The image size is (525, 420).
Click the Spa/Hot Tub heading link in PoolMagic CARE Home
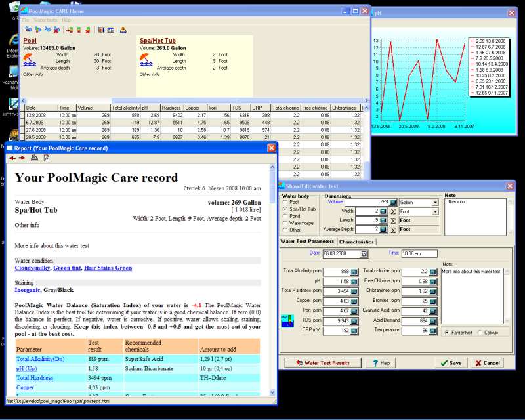pyautogui.click(x=157, y=41)
